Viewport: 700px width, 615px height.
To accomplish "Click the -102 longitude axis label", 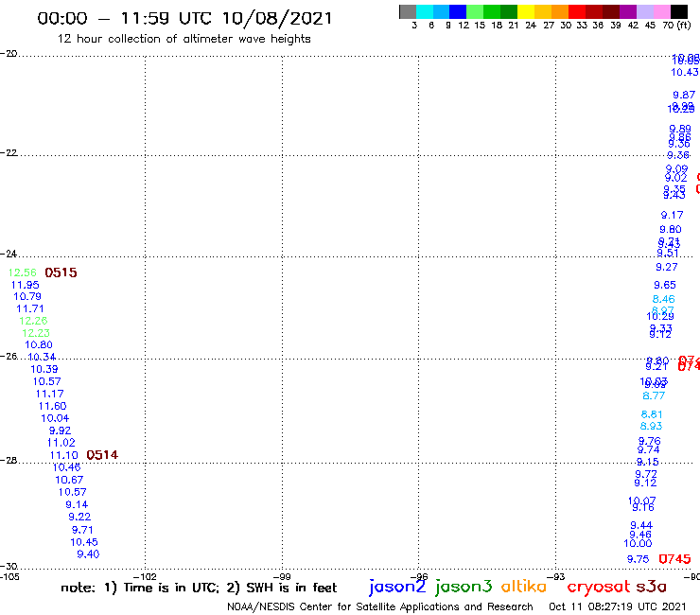I will pyautogui.click(x=145, y=576).
